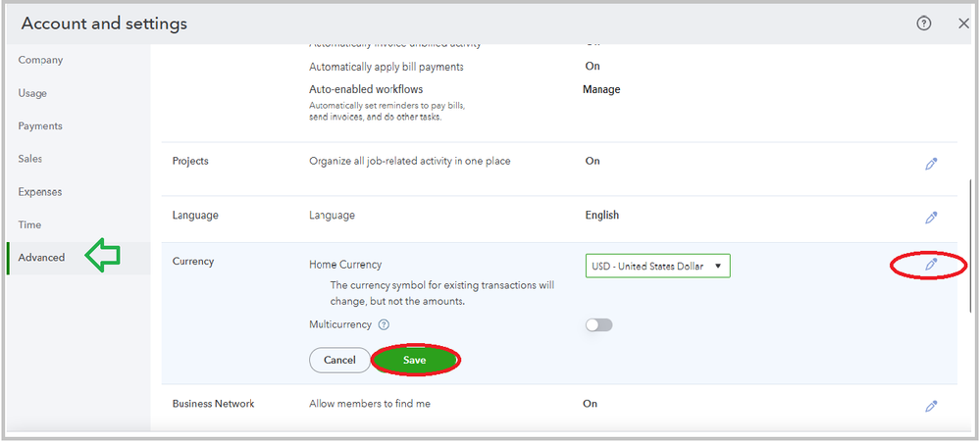Close the Account and settings window
Viewport: 980px width, 442px height.
tap(963, 24)
